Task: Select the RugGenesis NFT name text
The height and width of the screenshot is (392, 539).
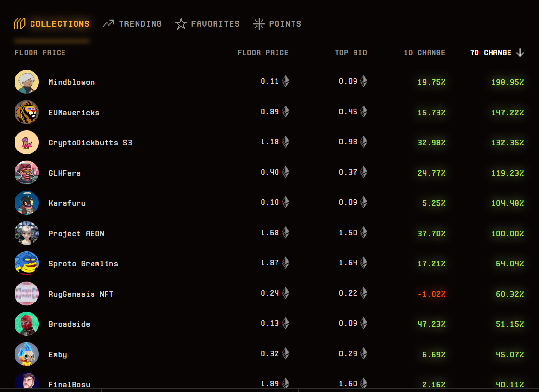Action: (x=81, y=294)
